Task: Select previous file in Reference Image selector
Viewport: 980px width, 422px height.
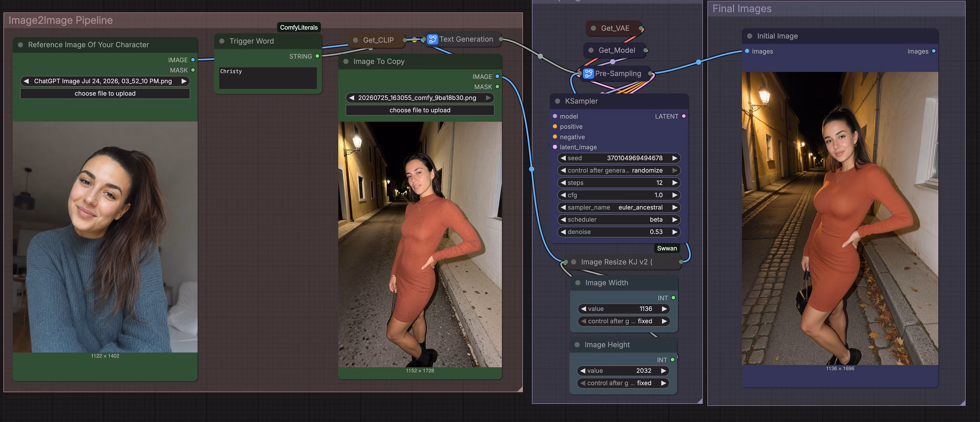Action: (x=26, y=81)
